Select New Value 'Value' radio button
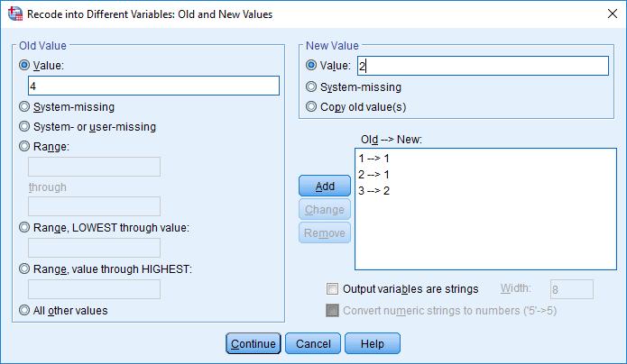627x364 pixels. click(311, 65)
